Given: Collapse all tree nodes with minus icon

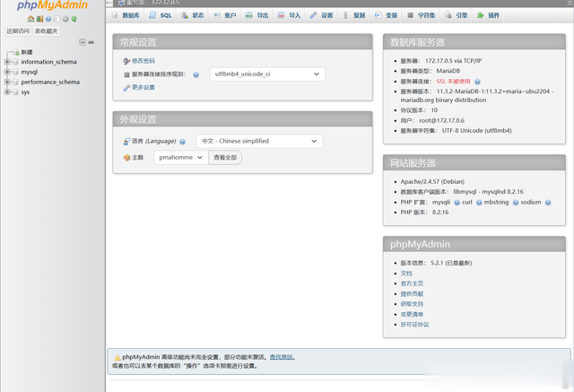Looking at the screenshot, I should coord(83,42).
